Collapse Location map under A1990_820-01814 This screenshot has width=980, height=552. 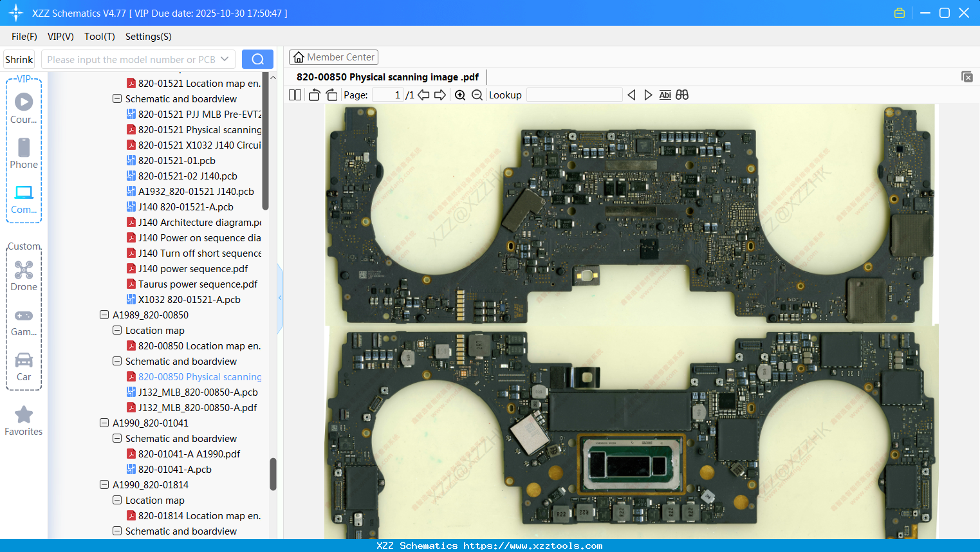[x=117, y=501]
